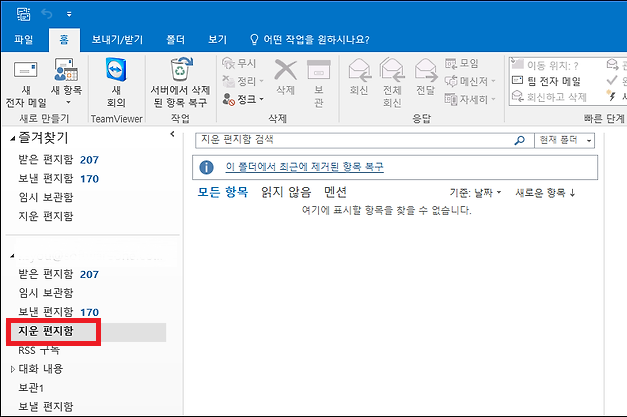Click the Reply (회신) icon

pyautogui.click(x=358, y=70)
